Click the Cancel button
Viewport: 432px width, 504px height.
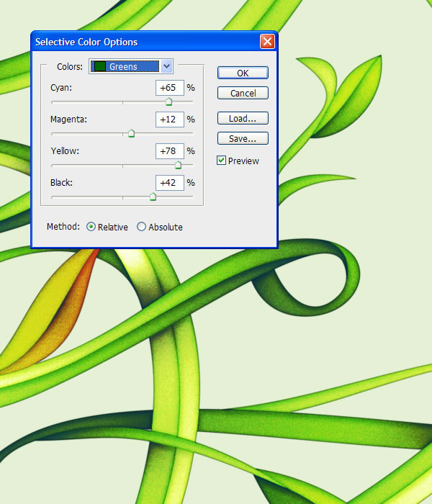click(243, 93)
